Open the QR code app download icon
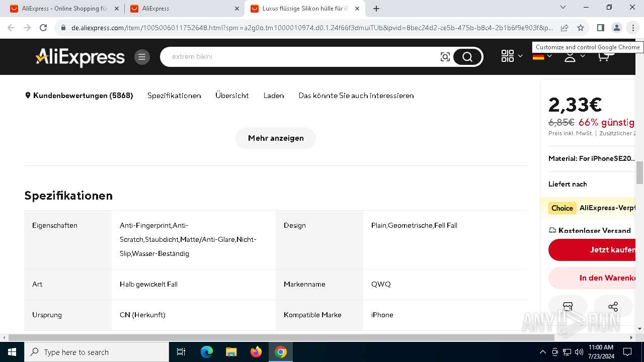Image resolution: width=644 pixels, height=362 pixels. coord(508,56)
